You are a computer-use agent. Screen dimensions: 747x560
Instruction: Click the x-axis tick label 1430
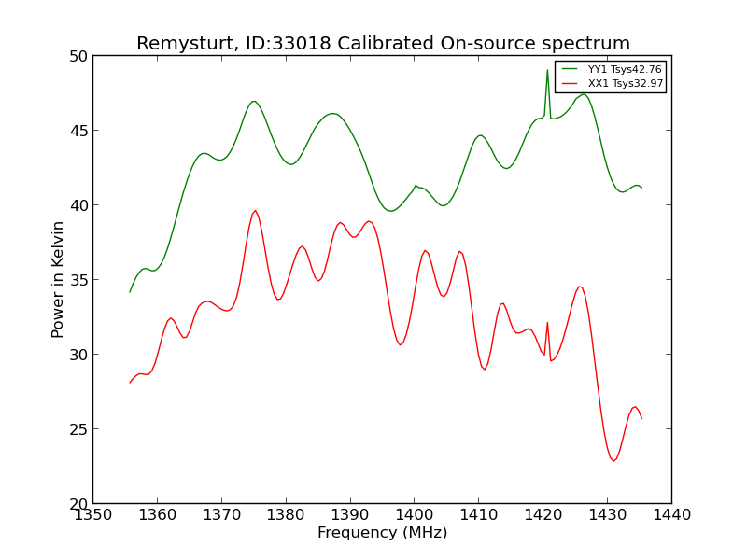point(608,515)
